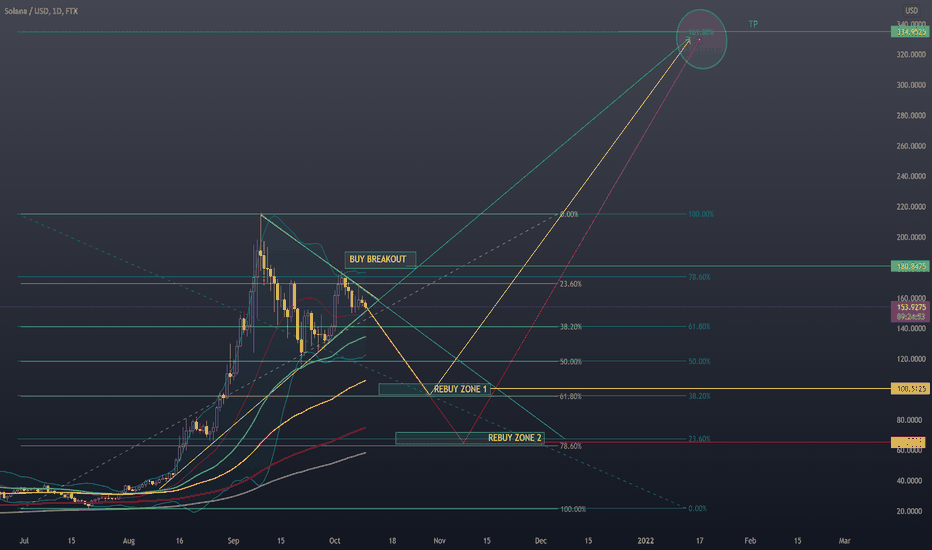Select the BUY BREAKOUT label box

[380, 259]
